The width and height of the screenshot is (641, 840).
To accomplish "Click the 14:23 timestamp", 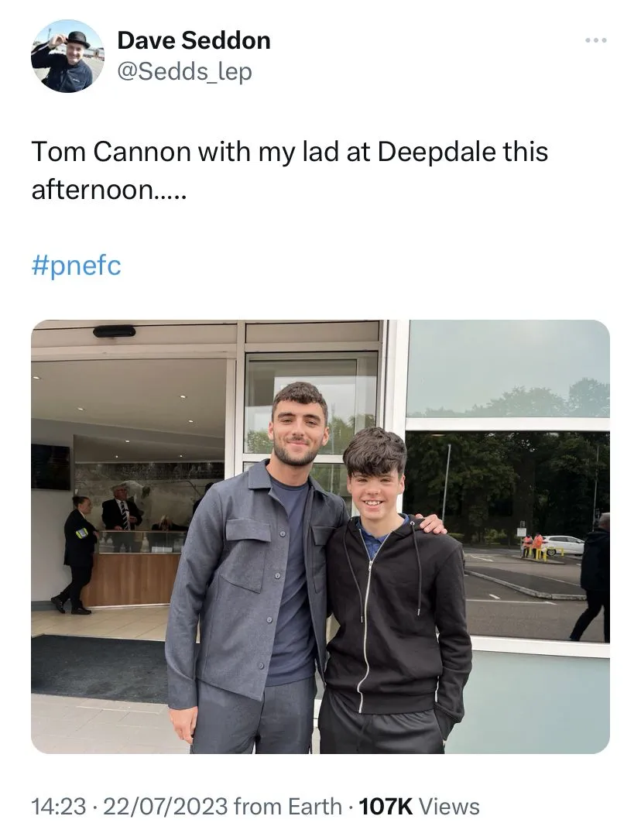I will pos(58,806).
